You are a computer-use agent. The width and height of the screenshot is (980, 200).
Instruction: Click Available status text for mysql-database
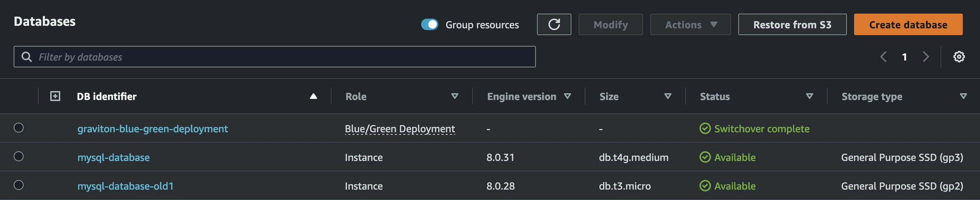(x=735, y=157)
